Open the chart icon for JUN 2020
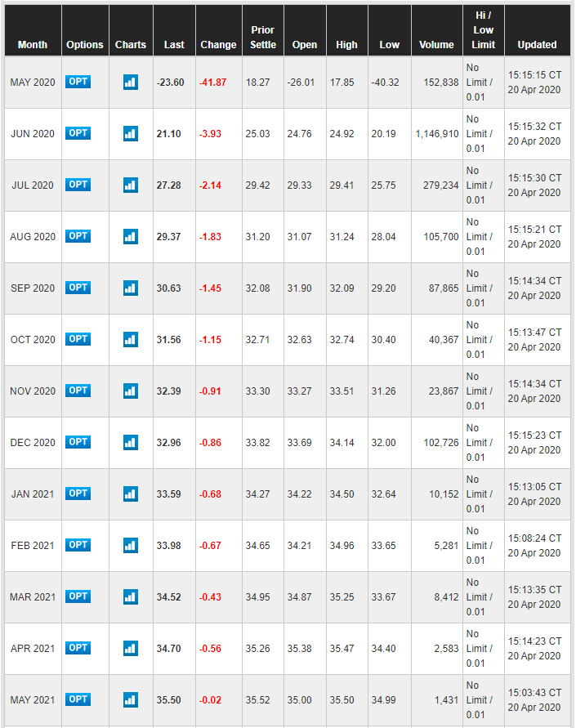The width and height of the screenshot is (576, 728). click(131, 133)
